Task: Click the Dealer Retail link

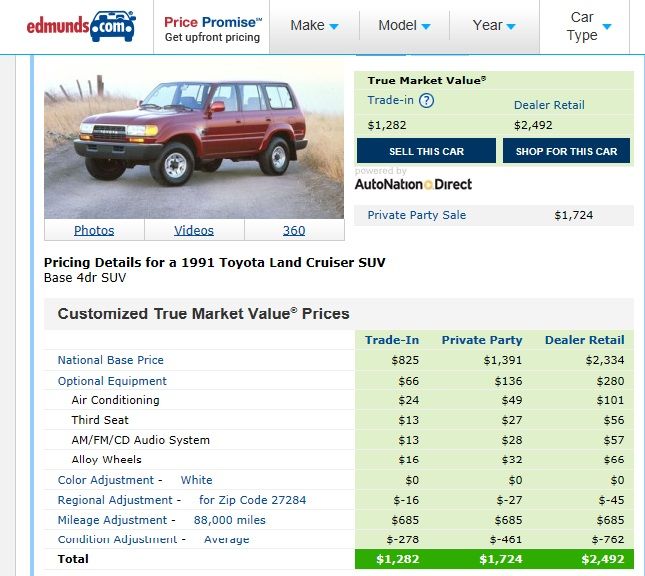Action: click(549, 105)
